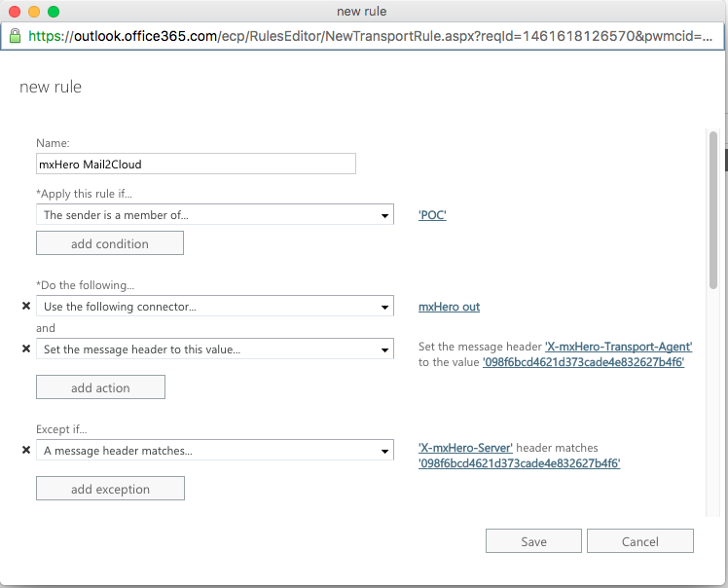Click the '*Do the following...' label
This screenshot has width=728, height=588.
86,284
